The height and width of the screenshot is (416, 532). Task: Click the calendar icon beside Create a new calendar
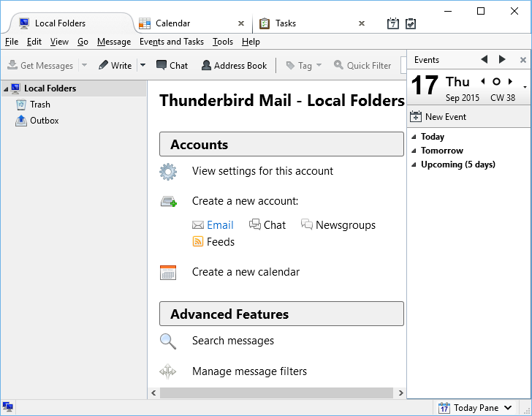(x=168, y=273)
